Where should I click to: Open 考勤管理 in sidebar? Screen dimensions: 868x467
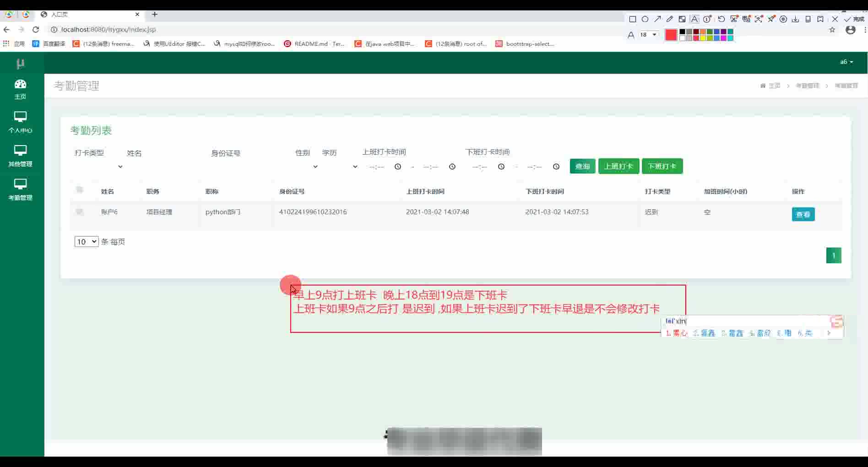20,190
